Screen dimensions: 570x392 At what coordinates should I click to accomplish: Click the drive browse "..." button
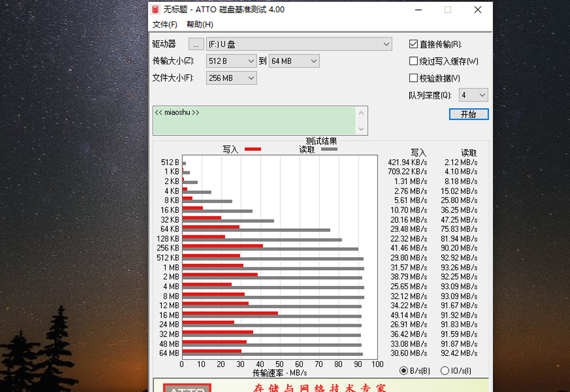point(195,43)
